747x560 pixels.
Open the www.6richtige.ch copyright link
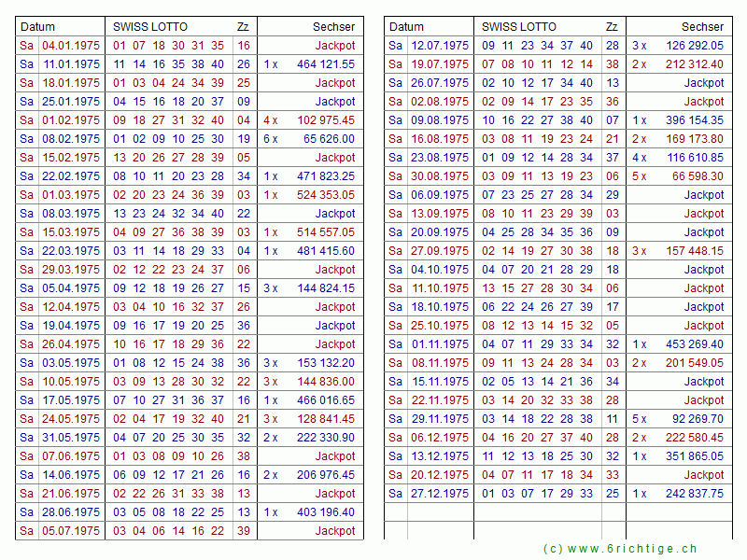(620, 549)
